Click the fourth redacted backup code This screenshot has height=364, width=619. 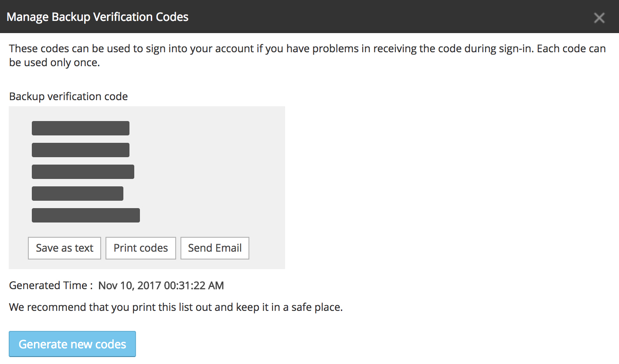(78, 194)
